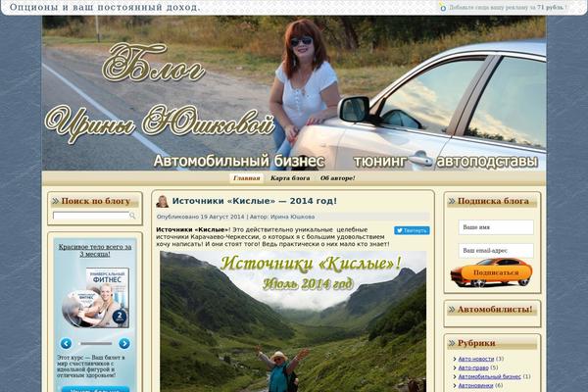Click the add-your-ad link for 71 рубль
Screen dimensions: 588x392
pyautogui.click(x=508, y=7)
